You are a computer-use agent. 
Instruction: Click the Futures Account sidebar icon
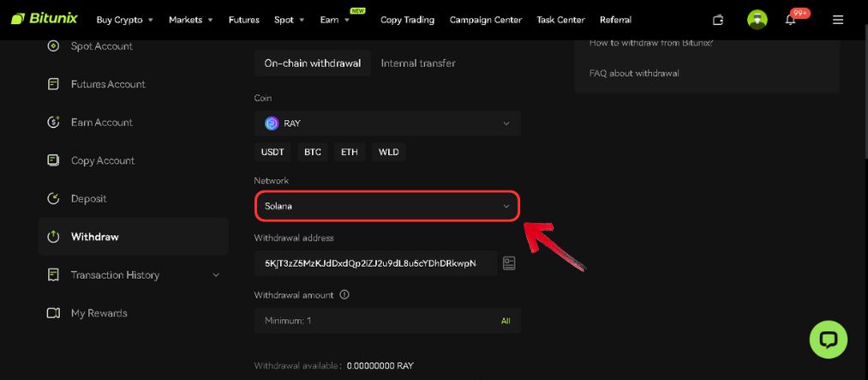click(53, 84)
